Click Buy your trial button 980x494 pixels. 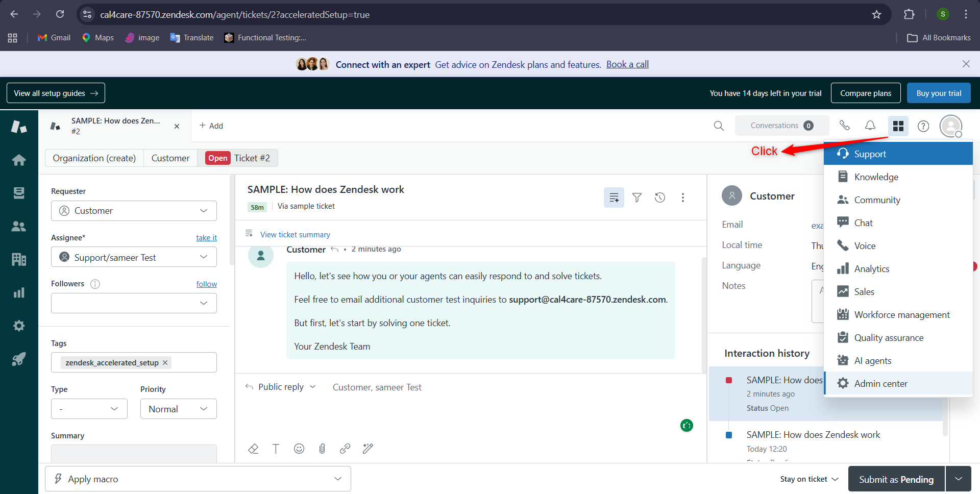tap(939, 93)
